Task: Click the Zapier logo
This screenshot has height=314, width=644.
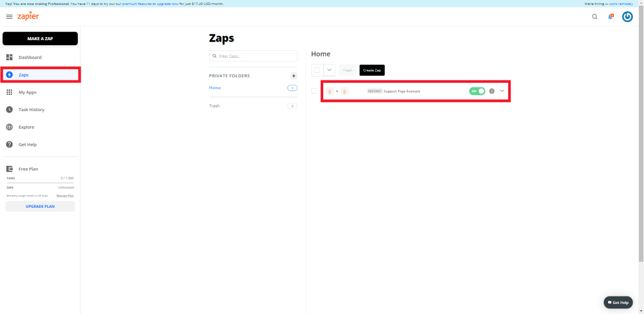Action: [x=28, y=16]
